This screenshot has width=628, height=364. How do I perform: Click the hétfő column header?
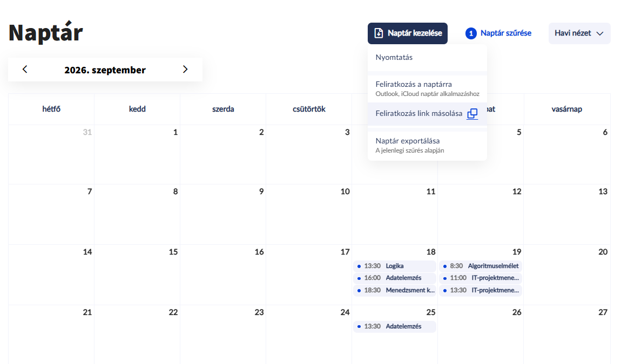click(x=51, y=109)
